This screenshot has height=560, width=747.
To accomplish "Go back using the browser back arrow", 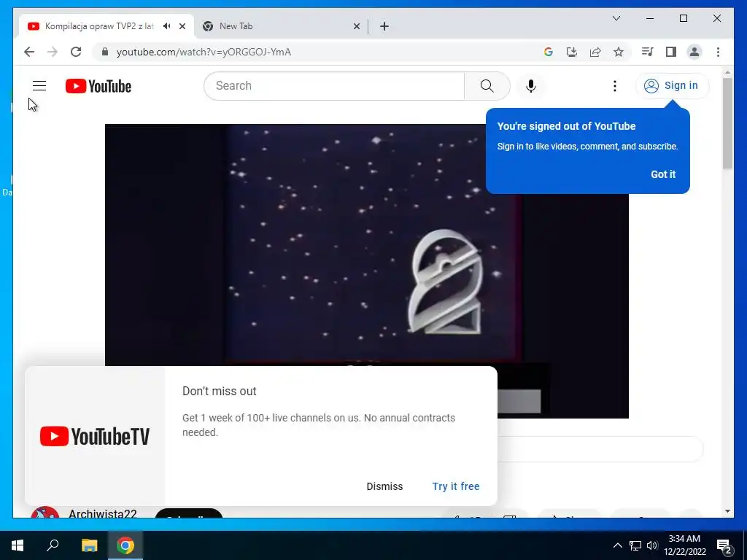I will point(29,52).
